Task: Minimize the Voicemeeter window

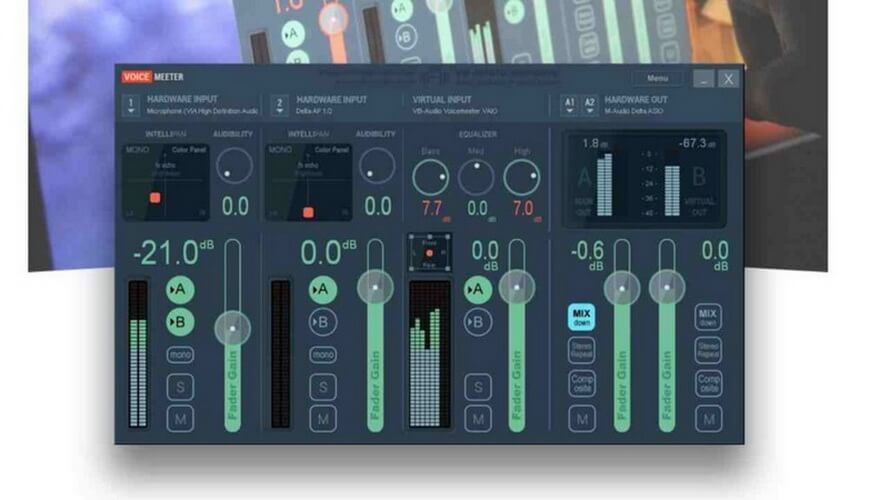Action: pos(704,78)
